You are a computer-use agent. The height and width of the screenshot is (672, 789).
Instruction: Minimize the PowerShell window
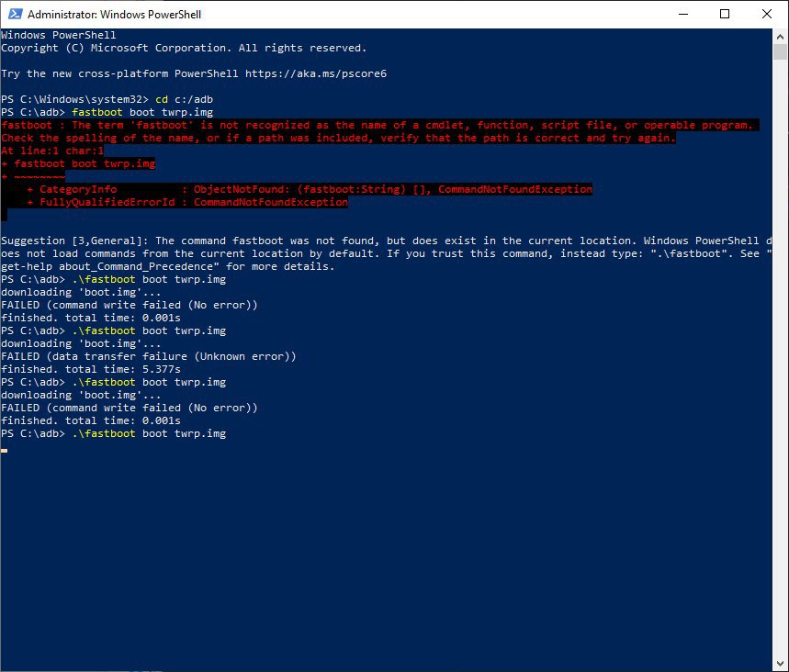pos(682,14)
